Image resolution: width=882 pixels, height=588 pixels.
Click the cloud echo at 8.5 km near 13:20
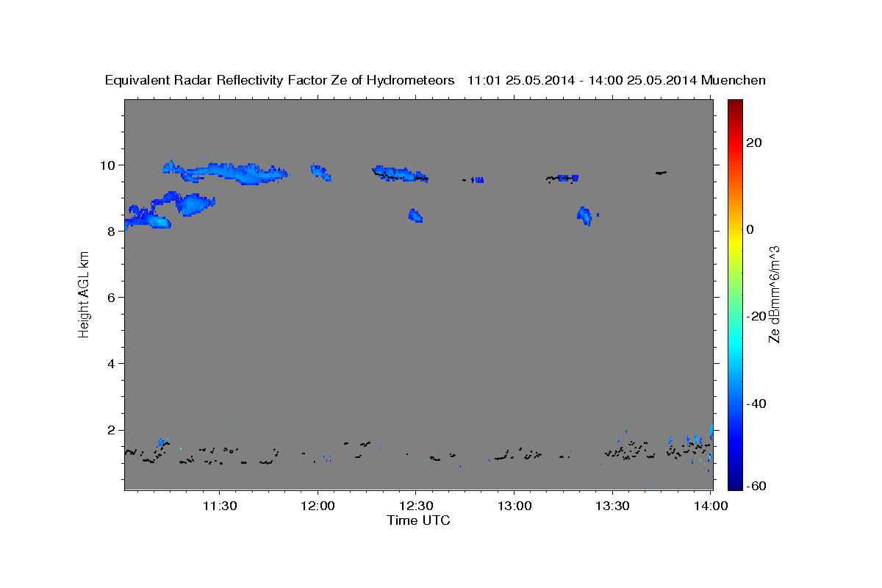585,216
